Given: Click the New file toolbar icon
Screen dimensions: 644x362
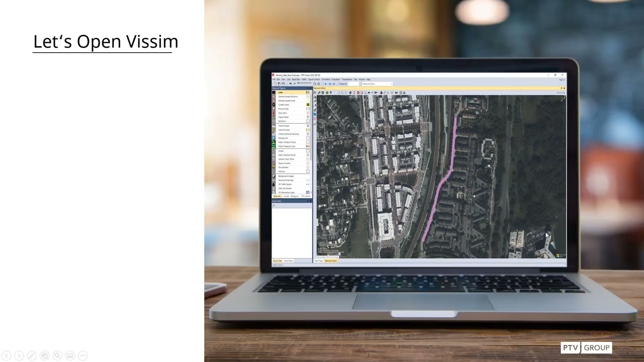Looking at the screenshot, I should (275, 84).
